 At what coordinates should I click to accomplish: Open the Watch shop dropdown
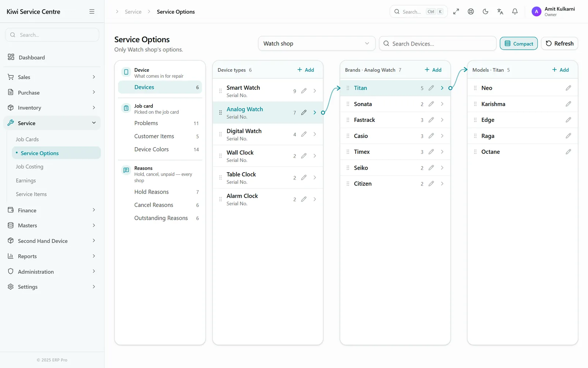point(316,43)
